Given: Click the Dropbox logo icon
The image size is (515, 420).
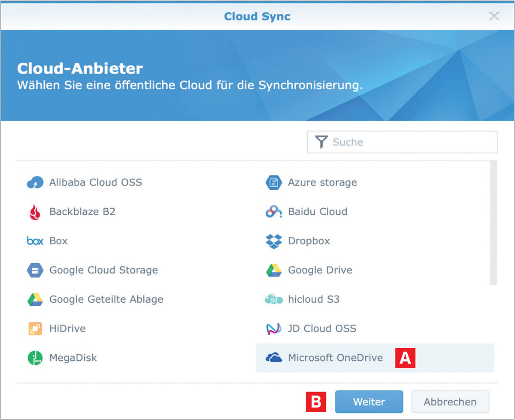Looking at the screenshot, I should (x=274, y=241).
